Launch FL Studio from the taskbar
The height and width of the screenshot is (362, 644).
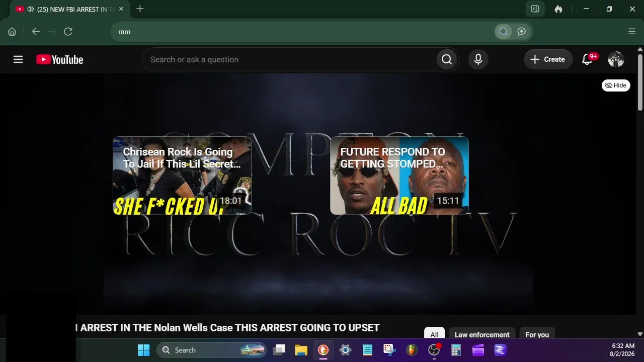412,350
